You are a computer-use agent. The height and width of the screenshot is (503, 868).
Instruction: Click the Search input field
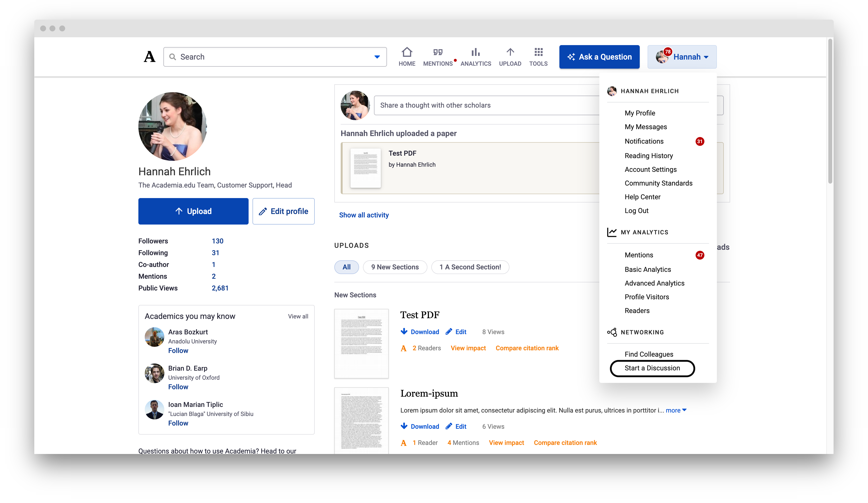275,57
